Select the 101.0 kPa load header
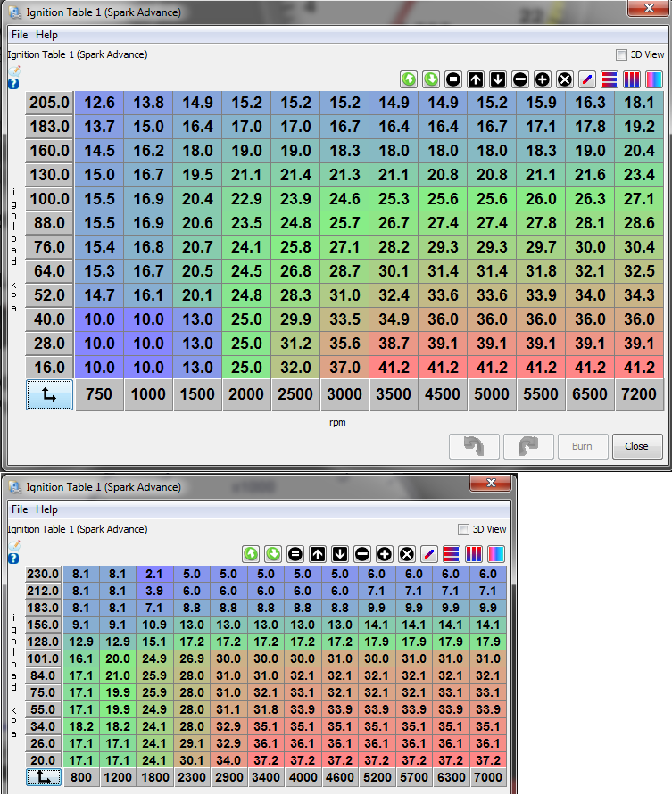 43,658
